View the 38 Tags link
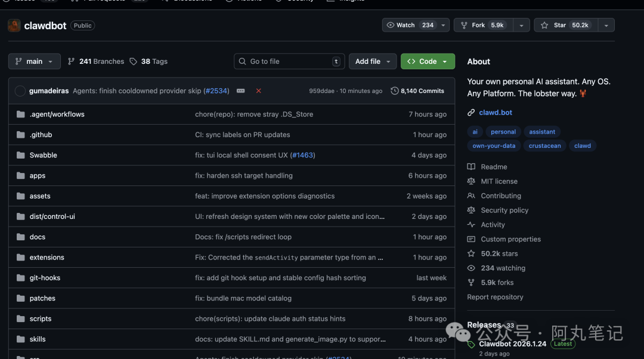 [148, 61]
